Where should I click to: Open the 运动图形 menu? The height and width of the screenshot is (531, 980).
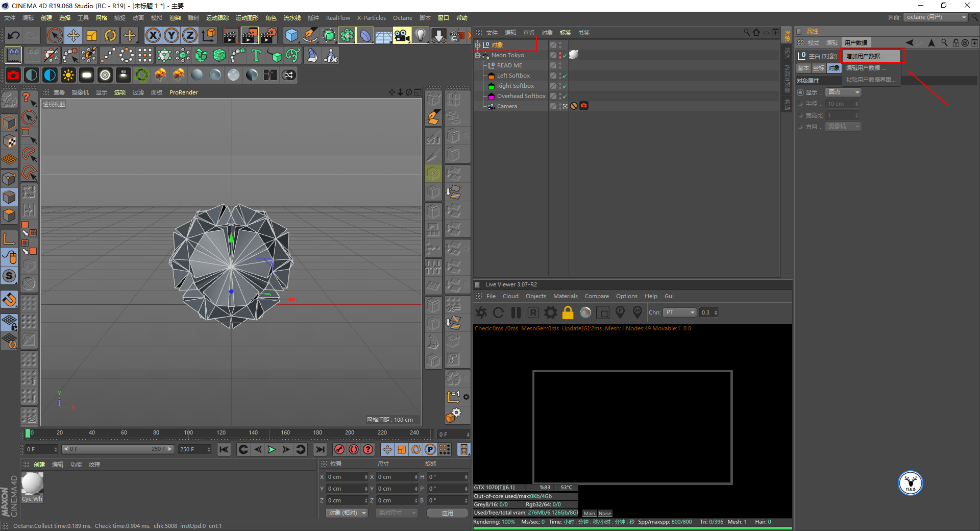[x=247, y=18]
